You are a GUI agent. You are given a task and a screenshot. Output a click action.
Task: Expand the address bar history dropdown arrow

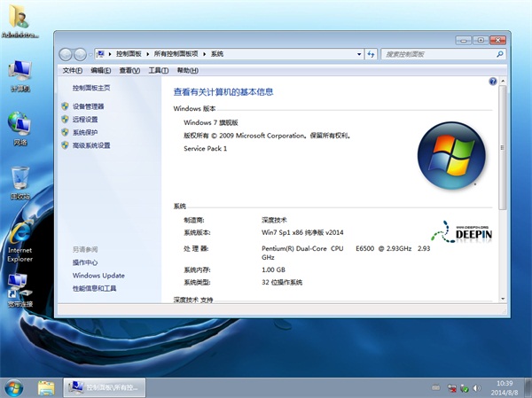coord(357,54)
